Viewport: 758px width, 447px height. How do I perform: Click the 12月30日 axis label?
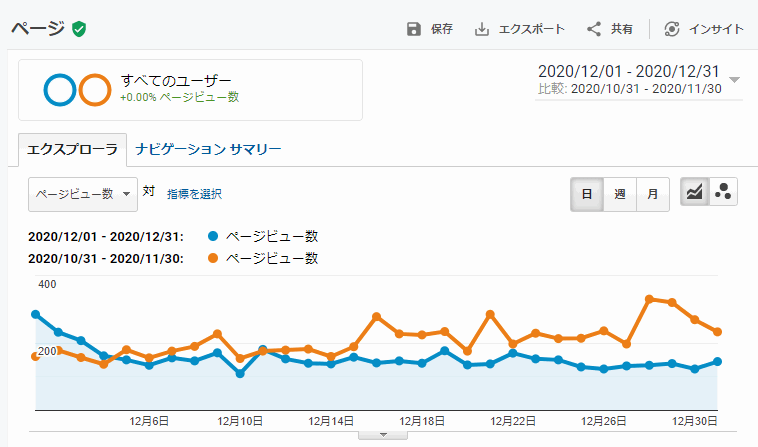click(x=695, y=421)
